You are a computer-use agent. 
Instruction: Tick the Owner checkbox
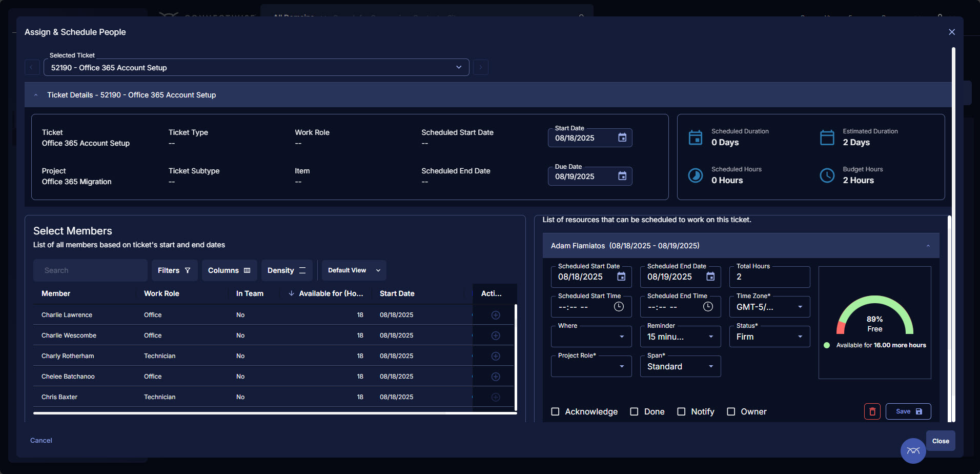point(731,411)
